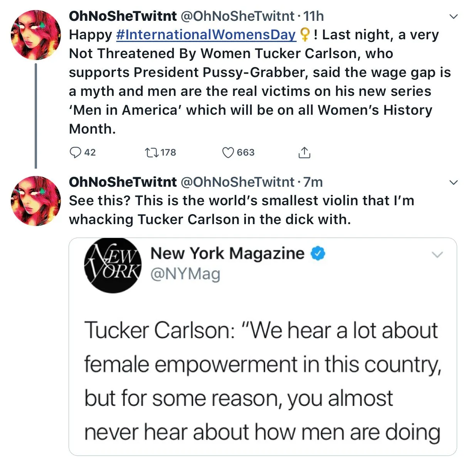Open the 11h timestamp link

pyautogui.click(x=313, y=16)
